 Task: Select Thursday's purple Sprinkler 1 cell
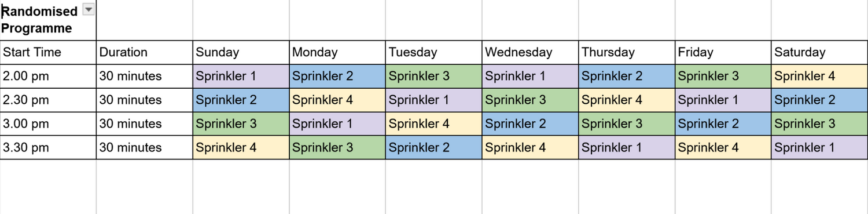[x=627, y=147]
